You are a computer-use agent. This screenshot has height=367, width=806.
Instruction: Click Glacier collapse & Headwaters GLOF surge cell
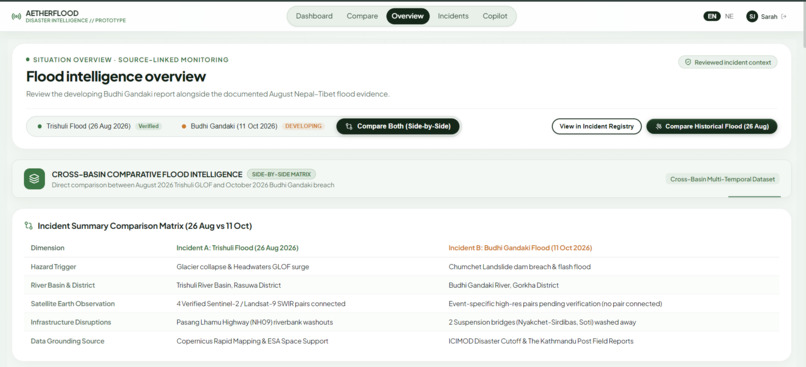click(243, 267)
